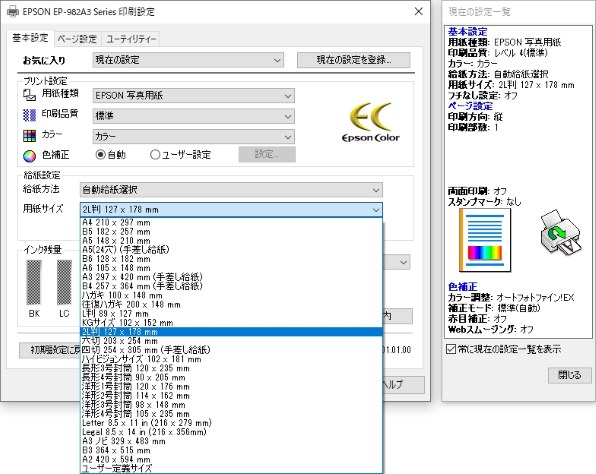Viewport: 596px width, 474px height.
Task: Open the 給紙方法 自動給紙選択 dropdown
Action: coord(231,190)
